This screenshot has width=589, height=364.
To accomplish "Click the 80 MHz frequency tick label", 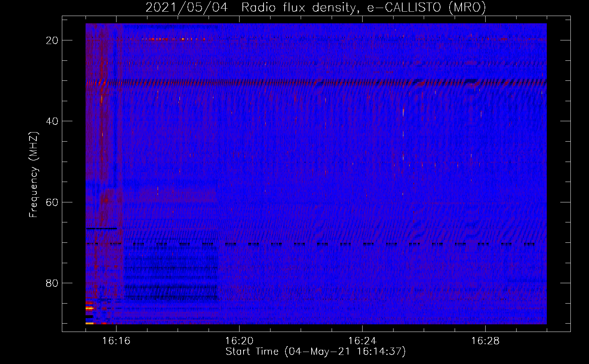I will pos(52,283).
